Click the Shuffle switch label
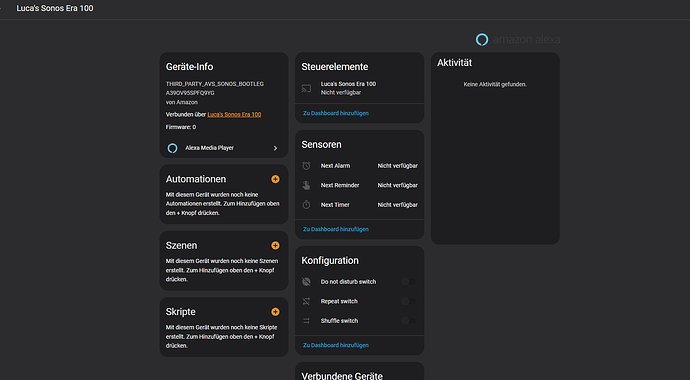This screenshot has width=690, height=380. tap(339, 321)
